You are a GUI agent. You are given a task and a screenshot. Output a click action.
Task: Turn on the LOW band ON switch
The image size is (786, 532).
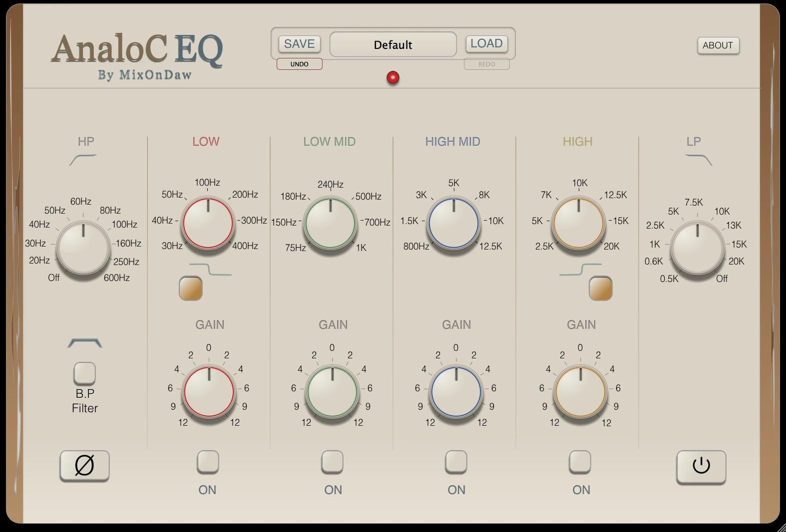tap(208, 462)
